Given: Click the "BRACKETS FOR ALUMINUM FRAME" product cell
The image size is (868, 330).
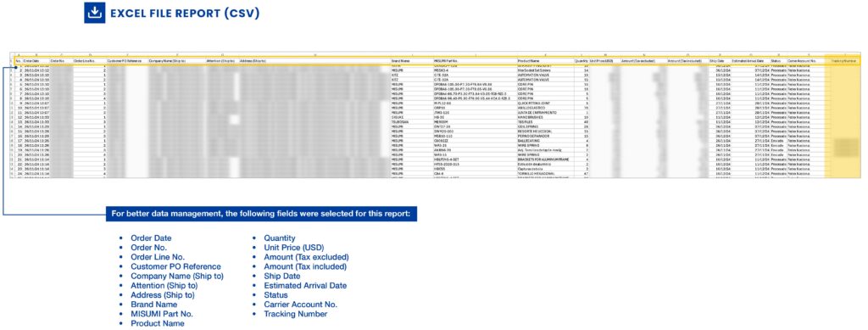Looking at the screenshot, I should [543, 159].
